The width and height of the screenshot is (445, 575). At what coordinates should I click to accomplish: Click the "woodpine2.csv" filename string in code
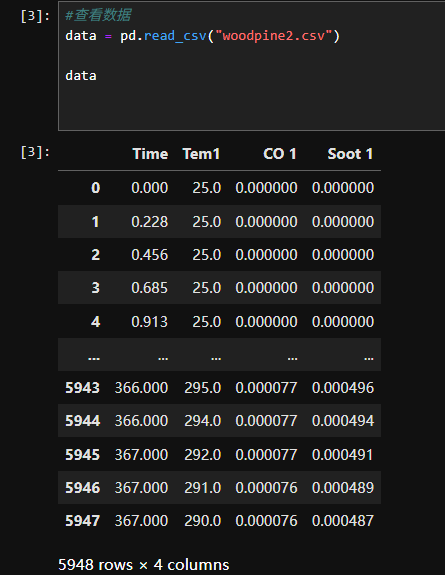[273, 36]
